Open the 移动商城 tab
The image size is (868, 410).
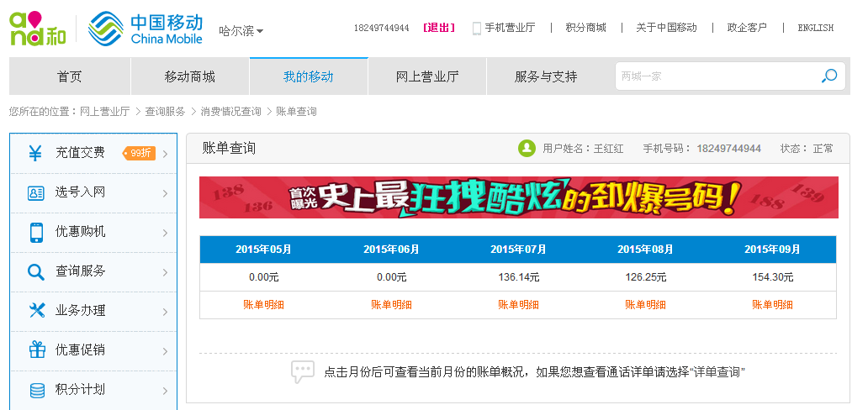point(190,76)
